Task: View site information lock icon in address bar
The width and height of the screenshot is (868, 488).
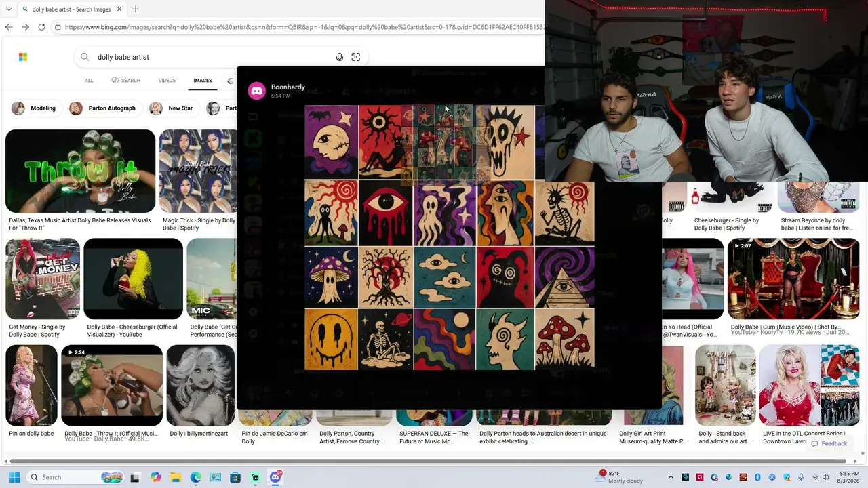Action: click(58, 27)
